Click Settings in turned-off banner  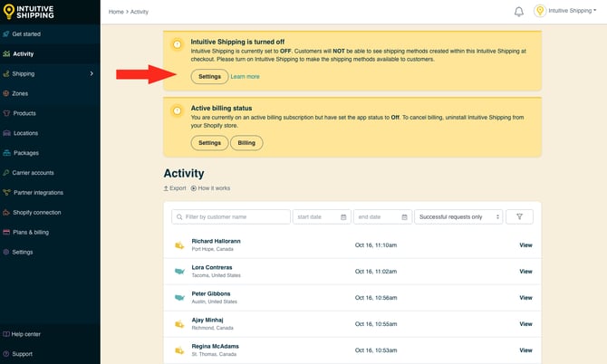[x=209, y=77]
